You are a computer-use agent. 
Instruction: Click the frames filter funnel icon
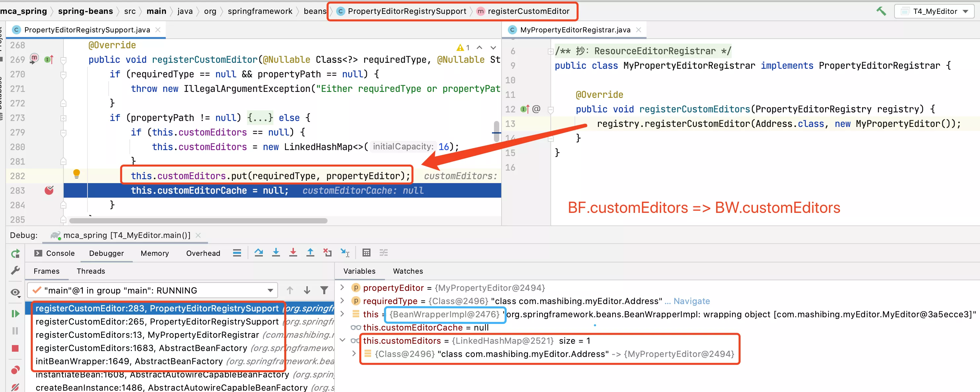pos(324,290)
